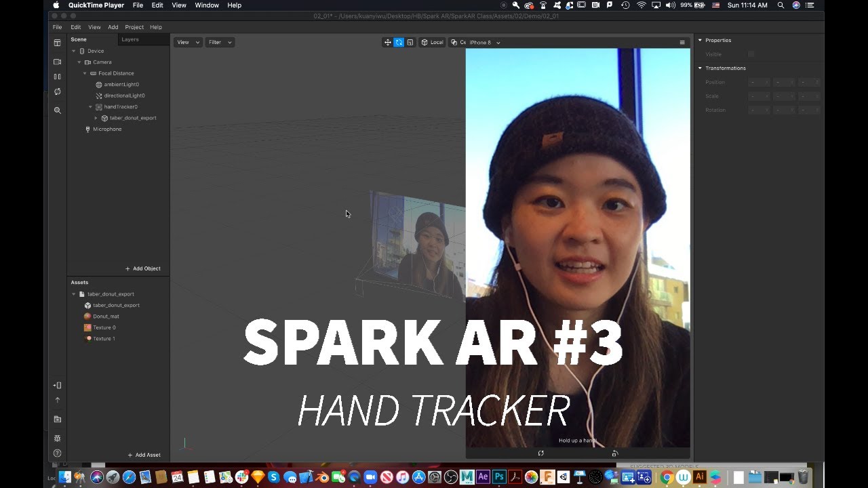
Task: Select the rotate manipulator tool
Action: click(399, 42)
